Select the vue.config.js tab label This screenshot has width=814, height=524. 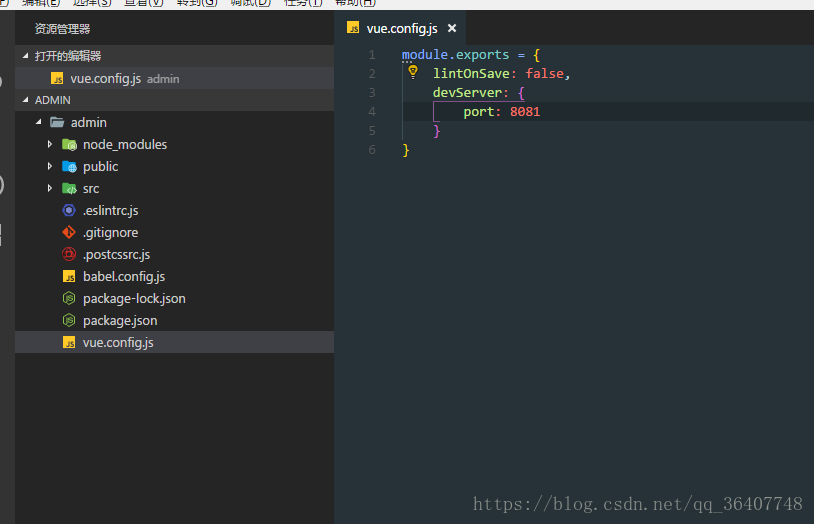pos(402,29)
